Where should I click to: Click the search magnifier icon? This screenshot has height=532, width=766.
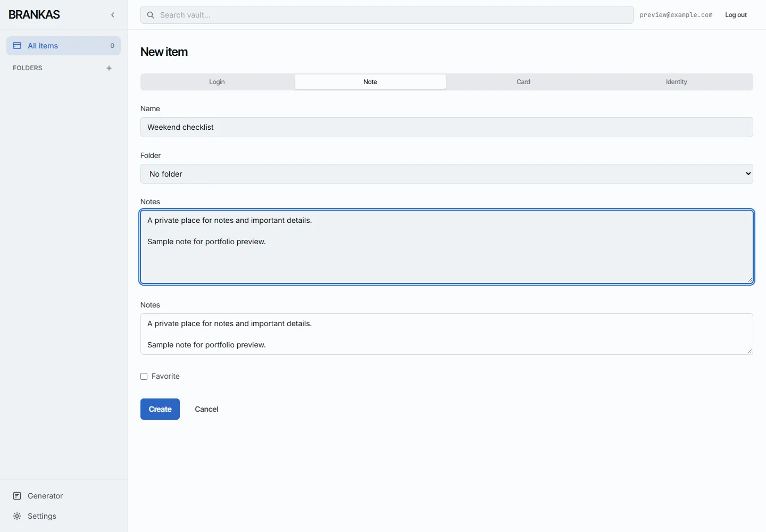(x=151, y=15)
